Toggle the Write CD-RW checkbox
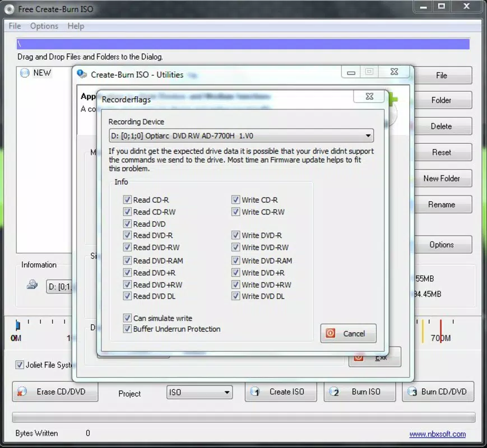The image size is (487, 448). (236, 212)
